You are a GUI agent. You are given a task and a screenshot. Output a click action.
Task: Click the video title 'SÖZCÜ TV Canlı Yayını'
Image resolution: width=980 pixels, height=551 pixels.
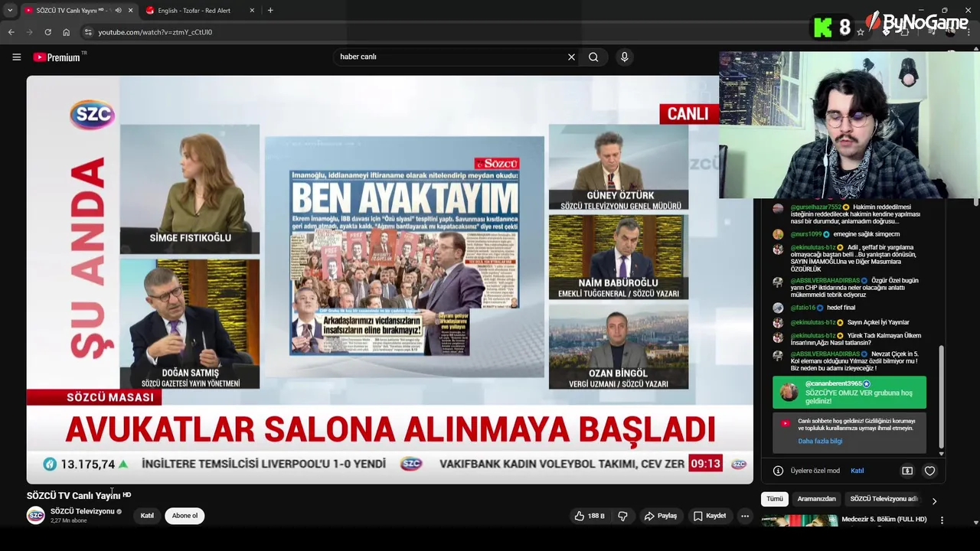(x=73, y=496)
